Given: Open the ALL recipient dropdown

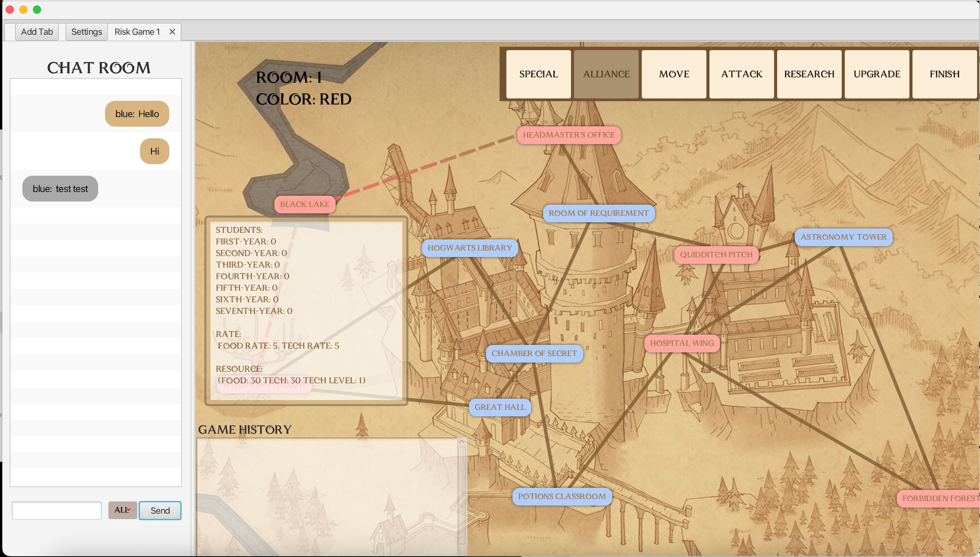Looking at the screenshot, I should [x=123, y=510].
